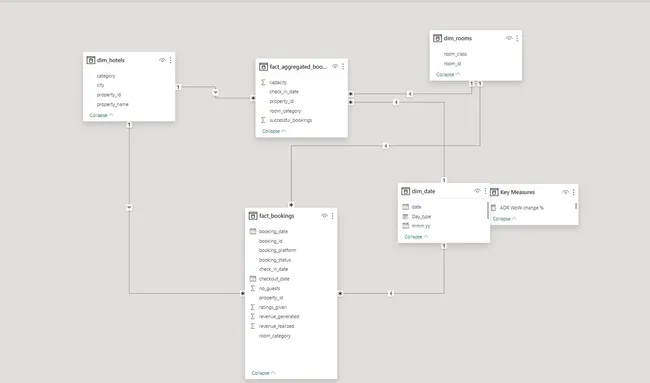
Task: Click the dim_rooms table icon
Action: tap(437, 38)
